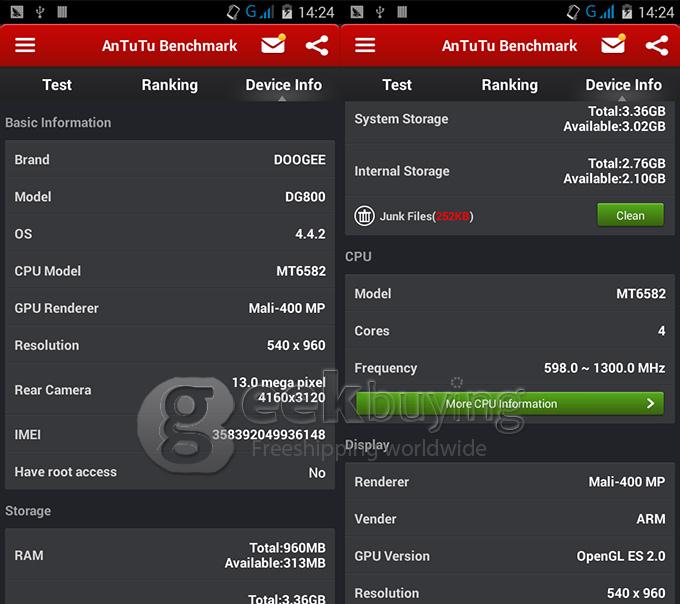
Task: Tap screen rotation icon in left status bar
Action: [x=233, y=12]
